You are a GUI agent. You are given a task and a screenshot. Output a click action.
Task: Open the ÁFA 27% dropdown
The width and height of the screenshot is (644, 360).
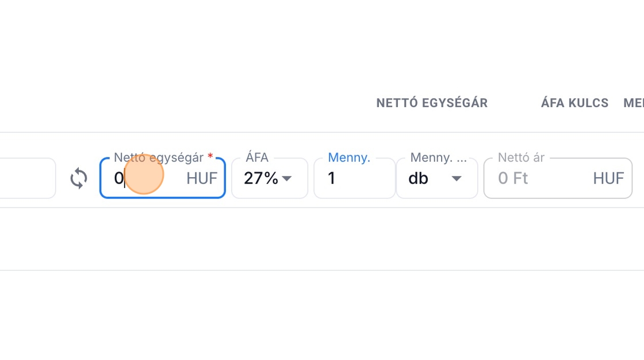pyautogui.click(x=269, y=178)
